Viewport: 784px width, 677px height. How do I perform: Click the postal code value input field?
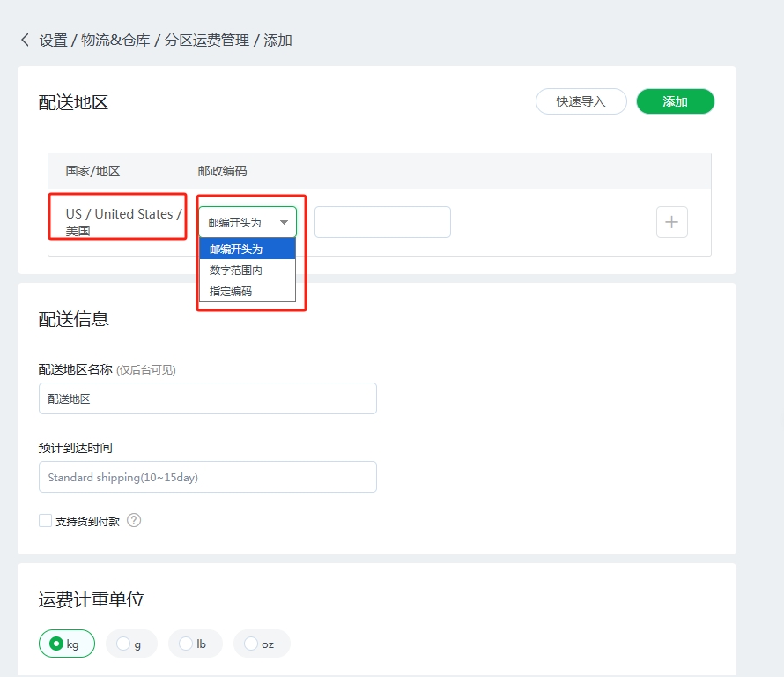[x=382, y=222]
